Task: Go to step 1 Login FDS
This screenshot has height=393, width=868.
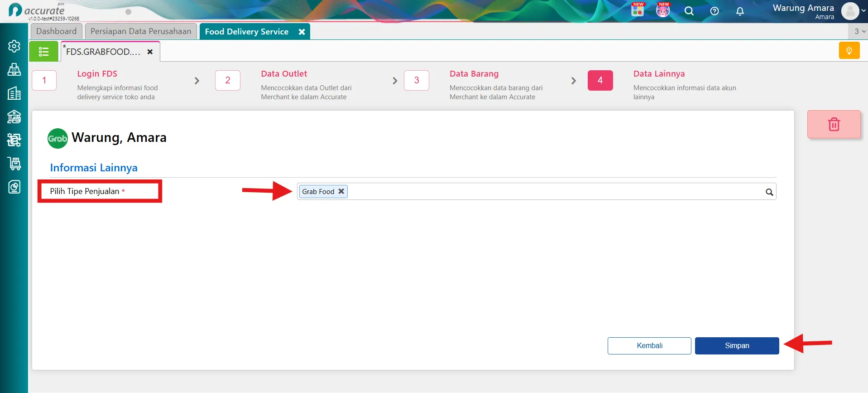Action: (x=44, y=80)
